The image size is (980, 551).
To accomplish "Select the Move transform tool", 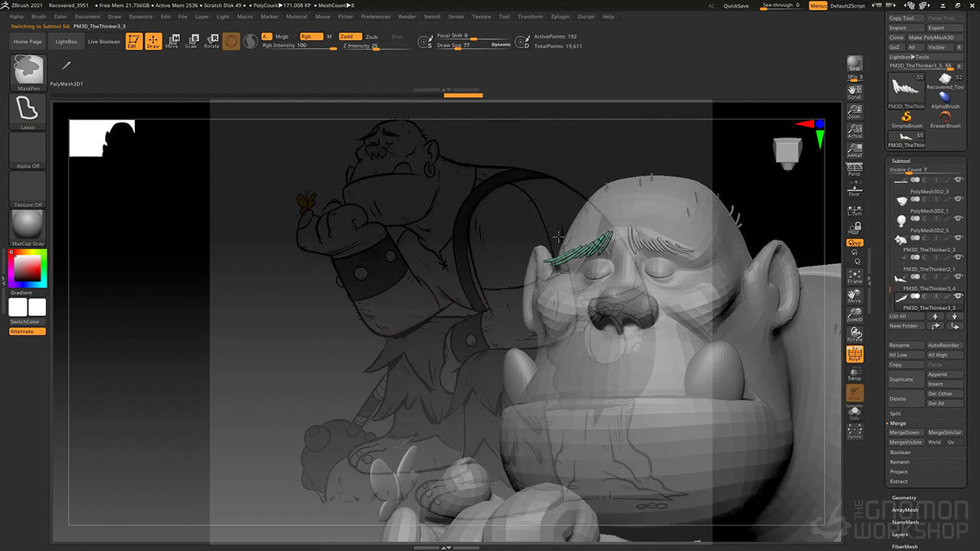I will pos(172,41).
